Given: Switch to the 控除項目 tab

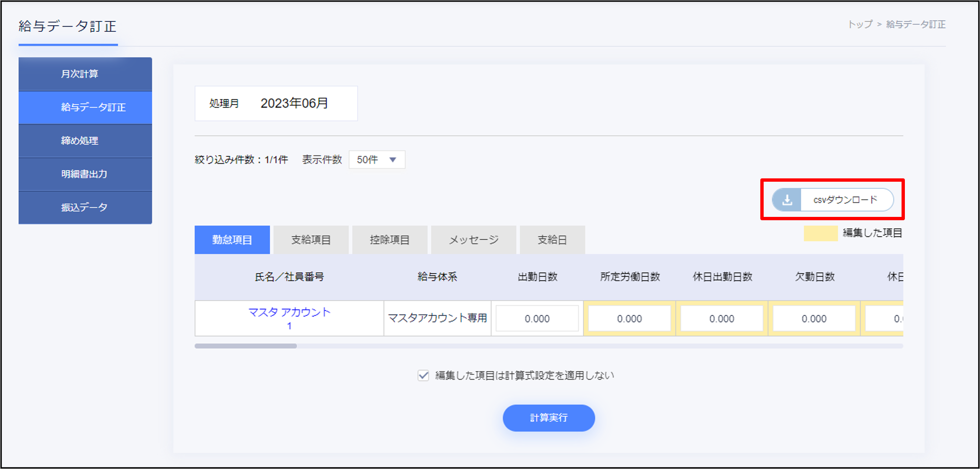Looking at the screenshot, I should tap(389, 240).
